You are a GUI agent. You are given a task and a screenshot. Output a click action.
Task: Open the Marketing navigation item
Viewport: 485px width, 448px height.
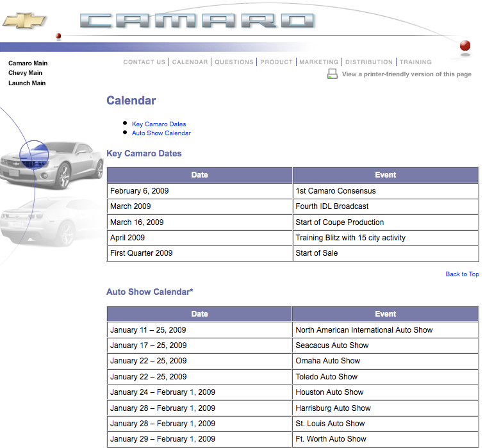(318, 62)
